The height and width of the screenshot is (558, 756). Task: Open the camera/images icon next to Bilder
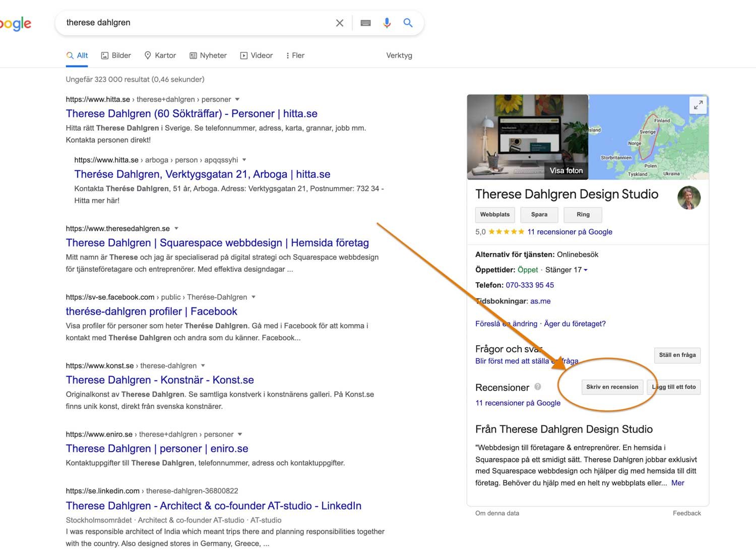point(104,55)
